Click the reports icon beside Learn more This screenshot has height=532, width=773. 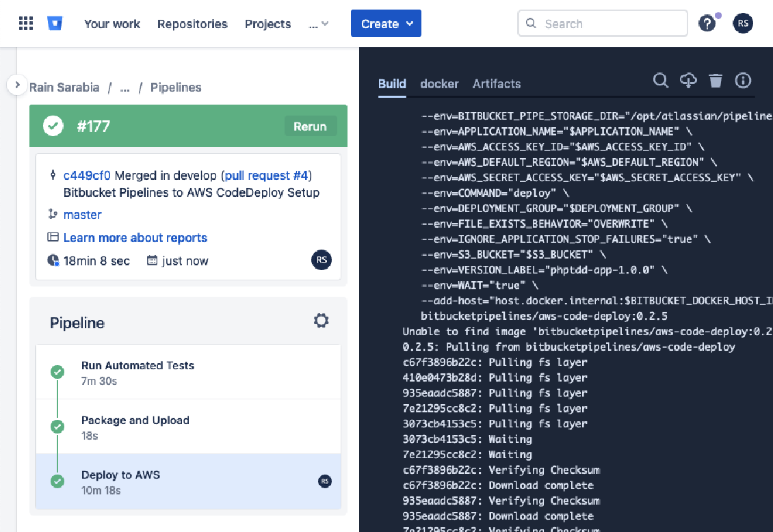pos(53,237)
